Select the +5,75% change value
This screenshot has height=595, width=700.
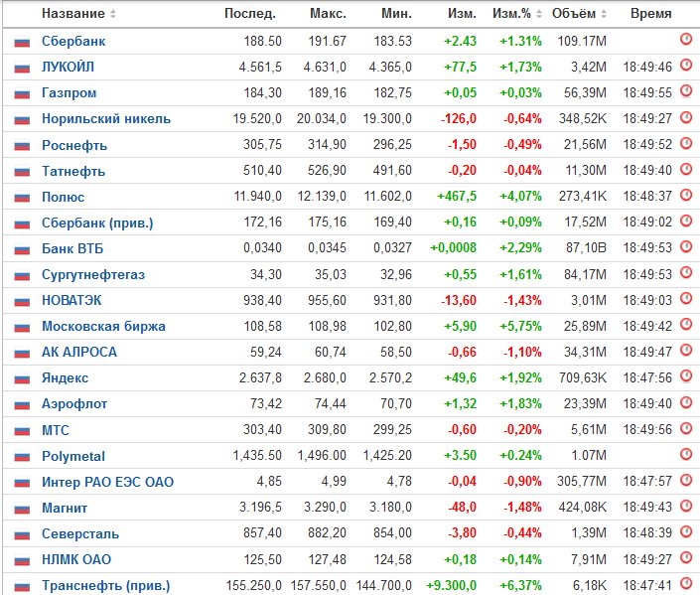[520, 326]
